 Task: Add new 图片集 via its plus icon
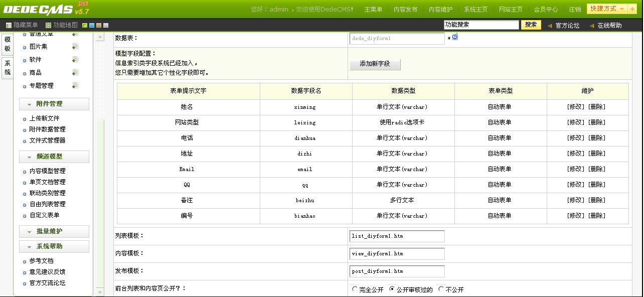[75, 47]
